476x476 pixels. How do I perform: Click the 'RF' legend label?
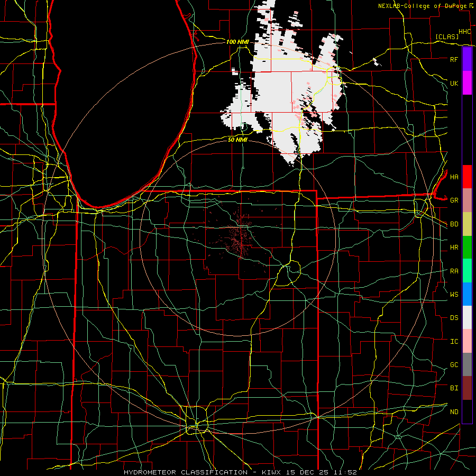[x=454, y=59]
